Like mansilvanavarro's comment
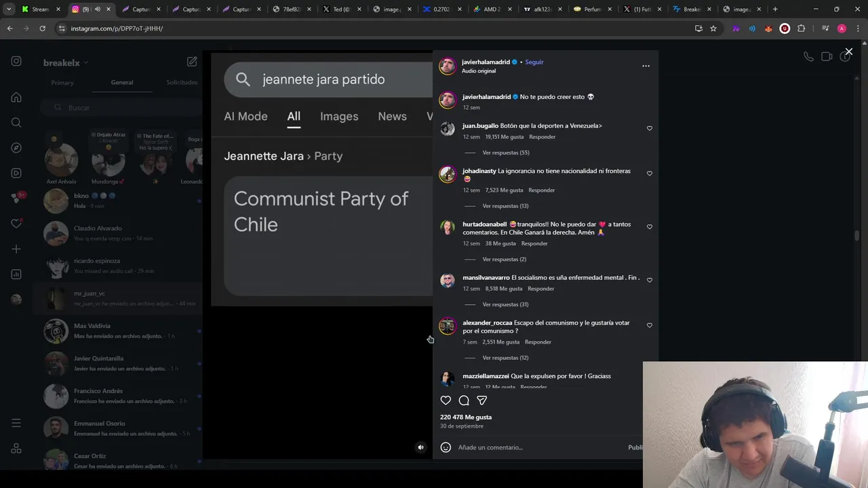The height and width of the screenshot is (488, 868). click(x=649, y=280)
